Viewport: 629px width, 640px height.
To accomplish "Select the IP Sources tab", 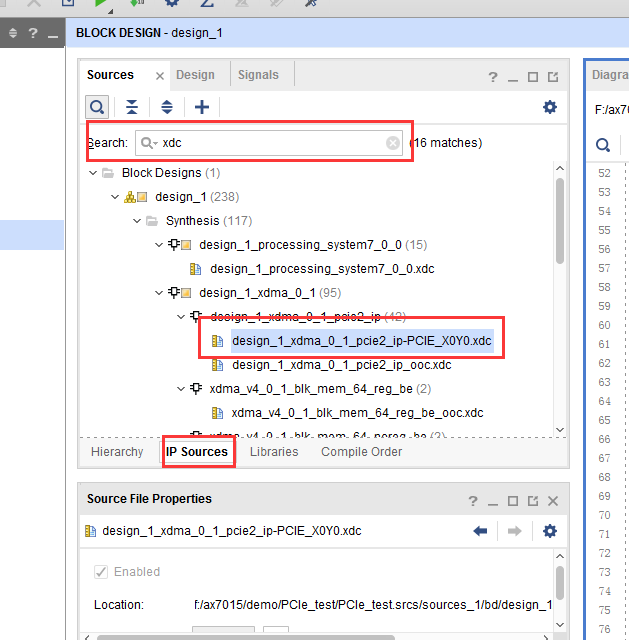I will point(197,452).
